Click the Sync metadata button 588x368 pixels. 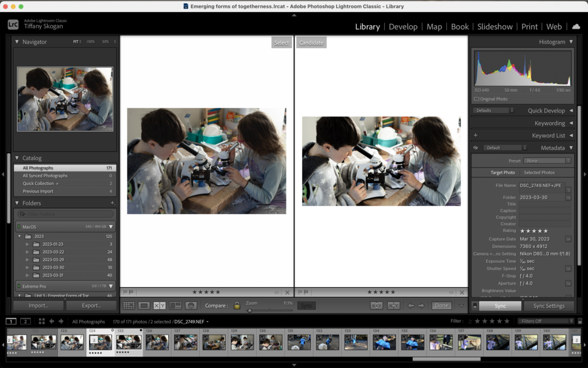(500, 306)
